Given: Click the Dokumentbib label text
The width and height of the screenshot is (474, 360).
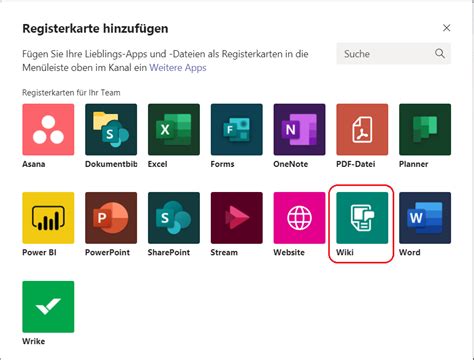Looking at the screenshot, I should click(111, 164).
